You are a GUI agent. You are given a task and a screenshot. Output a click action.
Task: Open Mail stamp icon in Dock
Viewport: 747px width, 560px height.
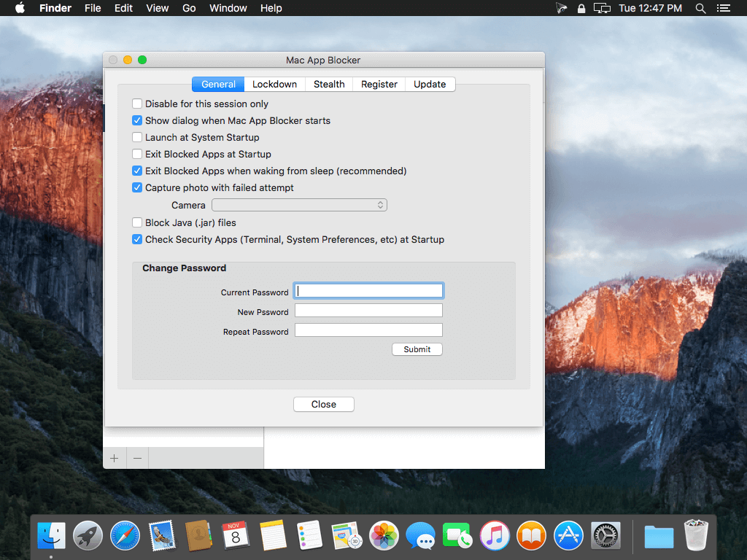tap(162, 535)
